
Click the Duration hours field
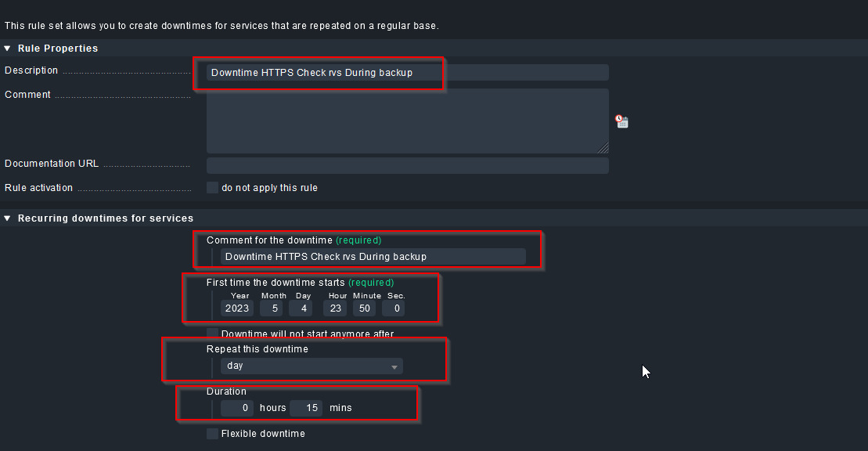tap(237, 408)
